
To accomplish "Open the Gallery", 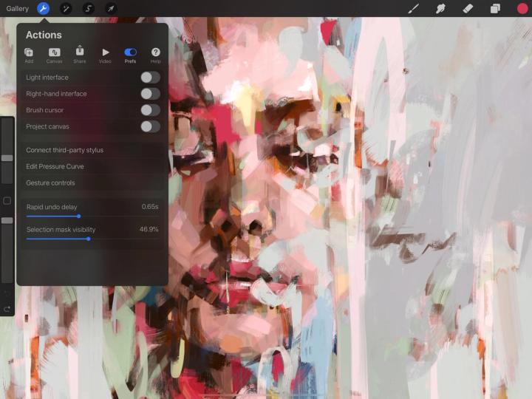I will [17, 8].
